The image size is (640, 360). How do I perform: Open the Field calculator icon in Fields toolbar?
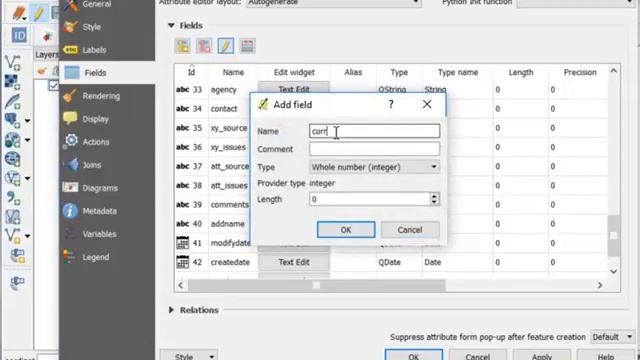[247, 46]
